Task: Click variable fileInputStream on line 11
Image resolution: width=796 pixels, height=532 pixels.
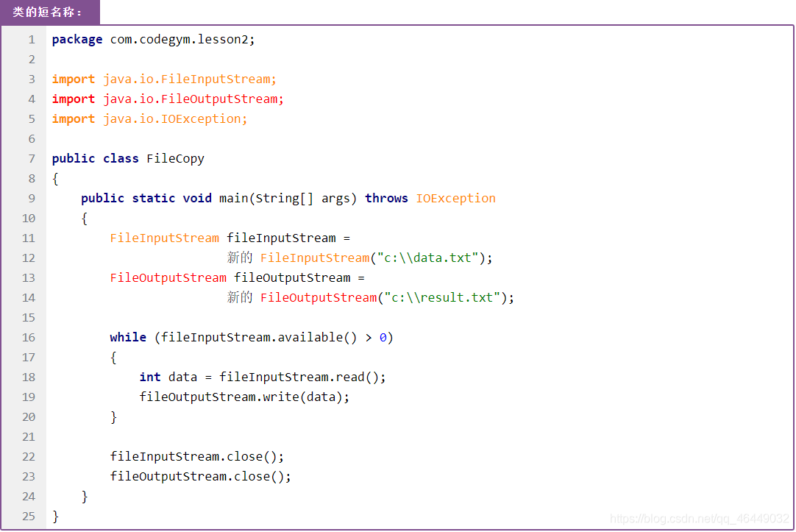Action: [281, 238]
